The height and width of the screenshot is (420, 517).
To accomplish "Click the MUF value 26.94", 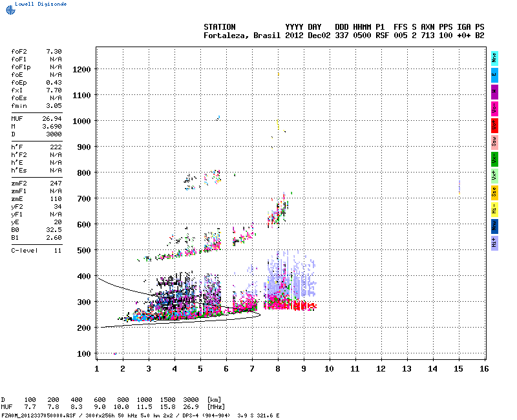I will coord(52,119).
